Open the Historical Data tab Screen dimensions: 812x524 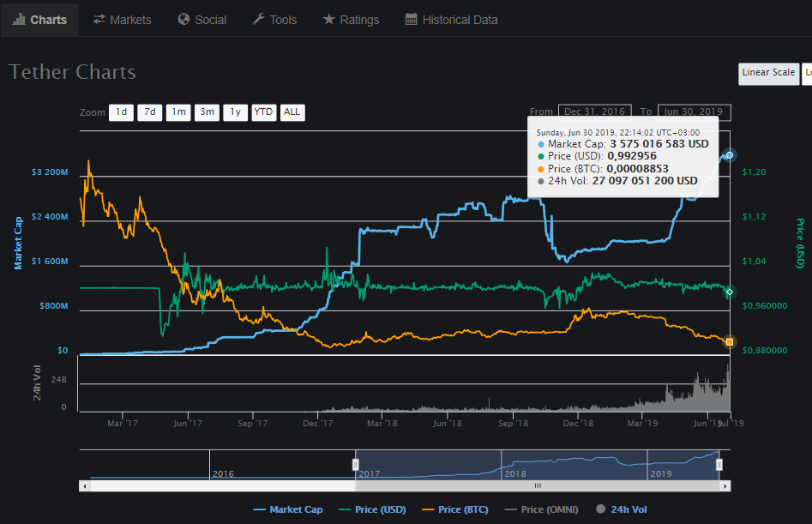click(451, 20)
